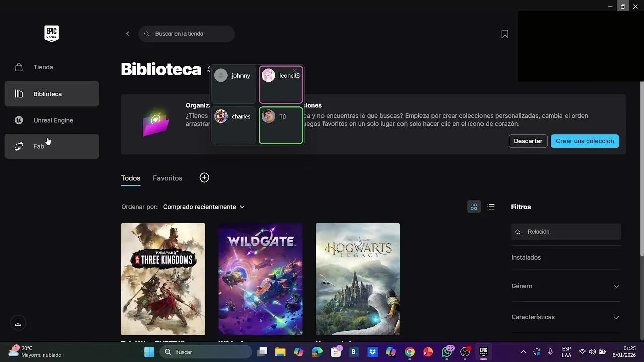
Task: Expand the Características filter
Action: click(566, 317)
